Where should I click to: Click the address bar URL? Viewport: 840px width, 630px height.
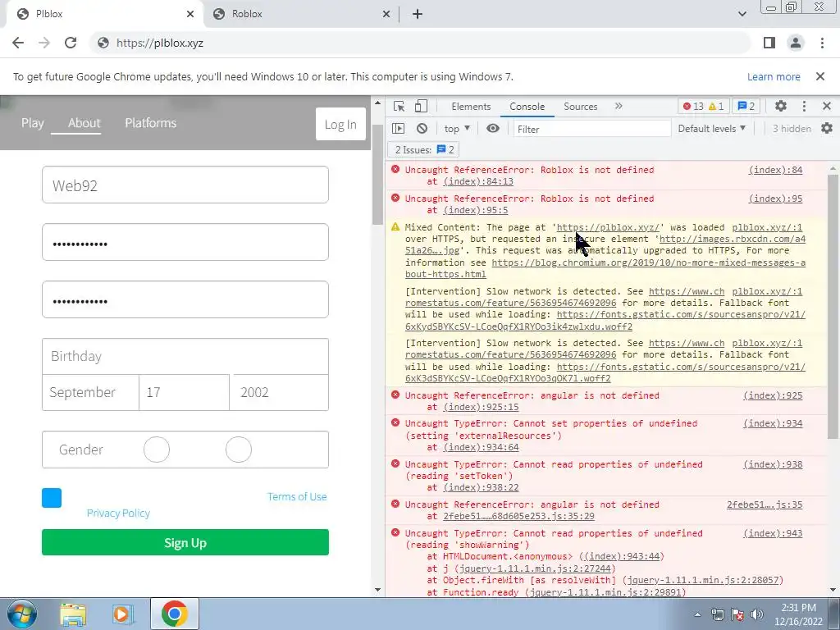[160, 43]
